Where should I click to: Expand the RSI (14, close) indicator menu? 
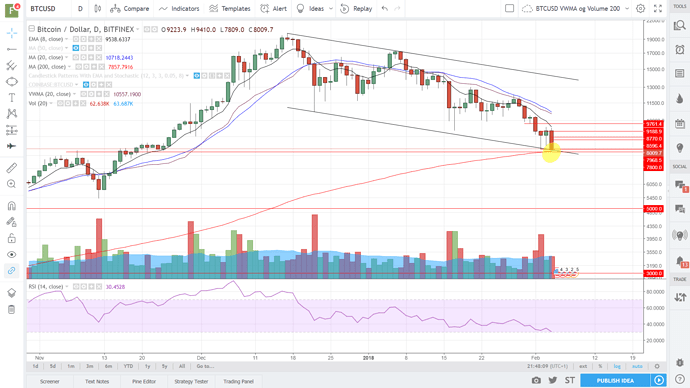coord(67,287)
